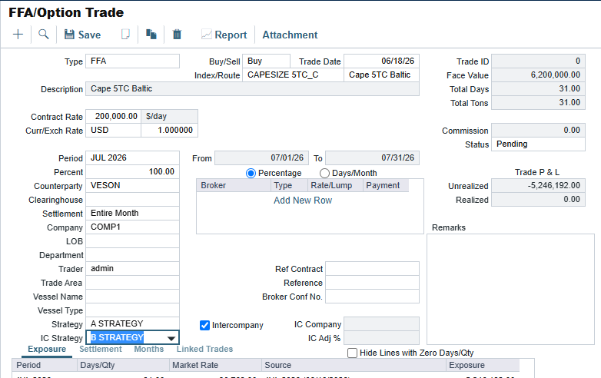The height and width of the screenshot is (378, 601).
Task: Click the Counterparty field VESON
Action: 132,186
